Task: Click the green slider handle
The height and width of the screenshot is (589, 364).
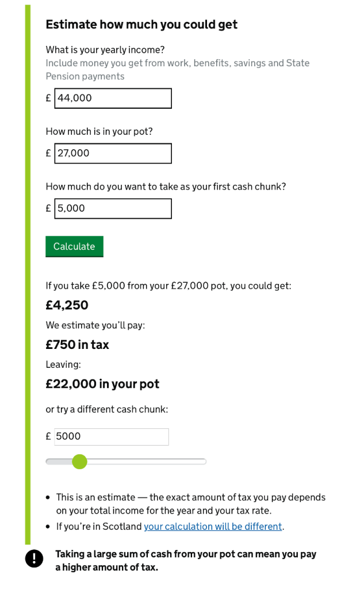Action: click(x=79, y=461)
